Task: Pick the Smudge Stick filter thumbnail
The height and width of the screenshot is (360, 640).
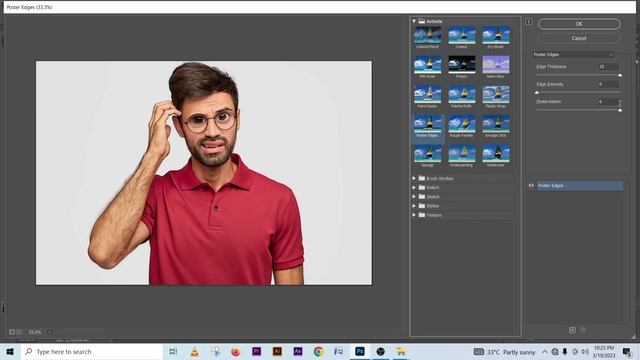Action: (496, 124)
